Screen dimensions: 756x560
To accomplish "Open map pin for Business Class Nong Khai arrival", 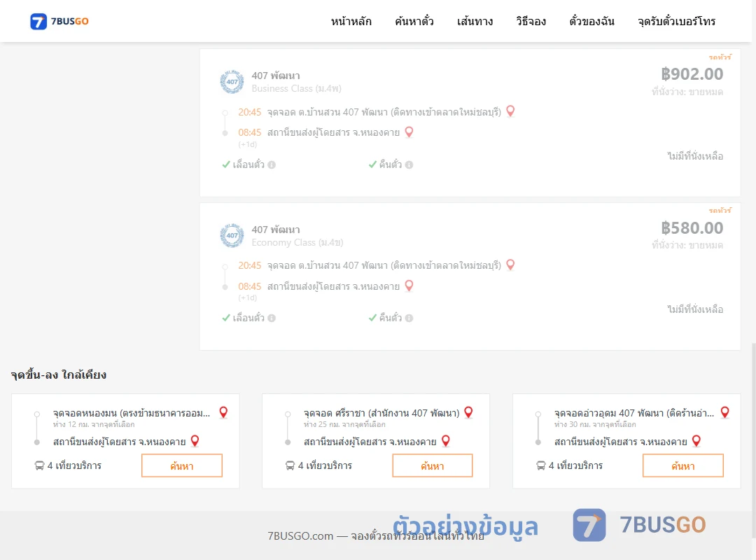I will point(409,132).
